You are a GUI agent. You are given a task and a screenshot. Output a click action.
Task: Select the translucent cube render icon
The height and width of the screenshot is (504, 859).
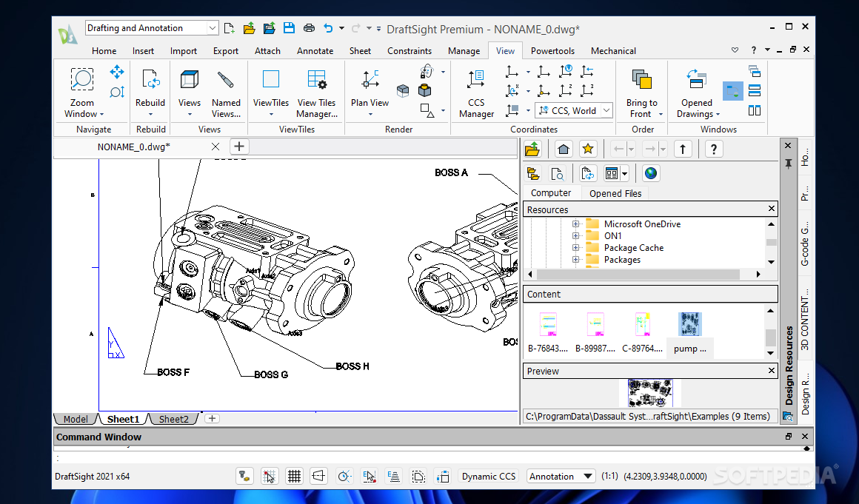(403, 91)
